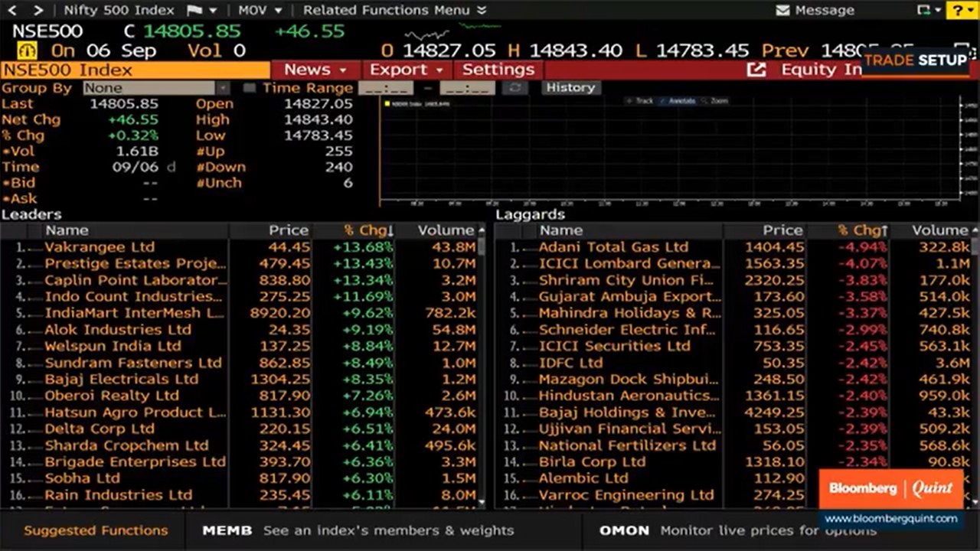Click the yellow help question mark icon
Viewport: 980px width, 551px height.
click(961, 10)
